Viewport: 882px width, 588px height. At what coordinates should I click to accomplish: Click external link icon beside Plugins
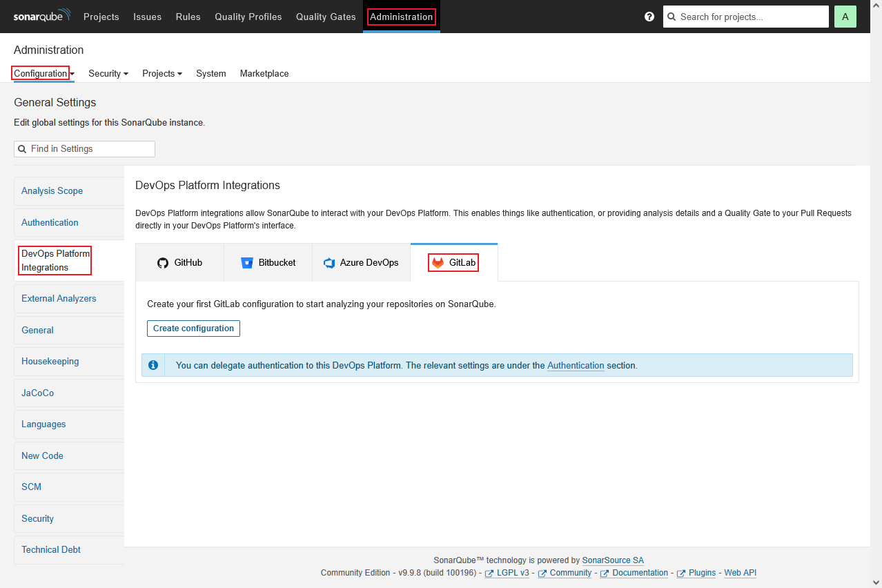[x=681, y=574]
